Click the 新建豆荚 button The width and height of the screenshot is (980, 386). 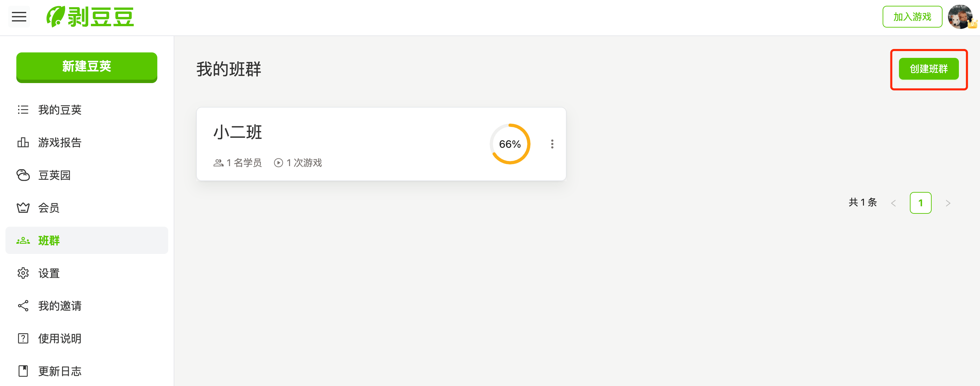tap(87, 67)
